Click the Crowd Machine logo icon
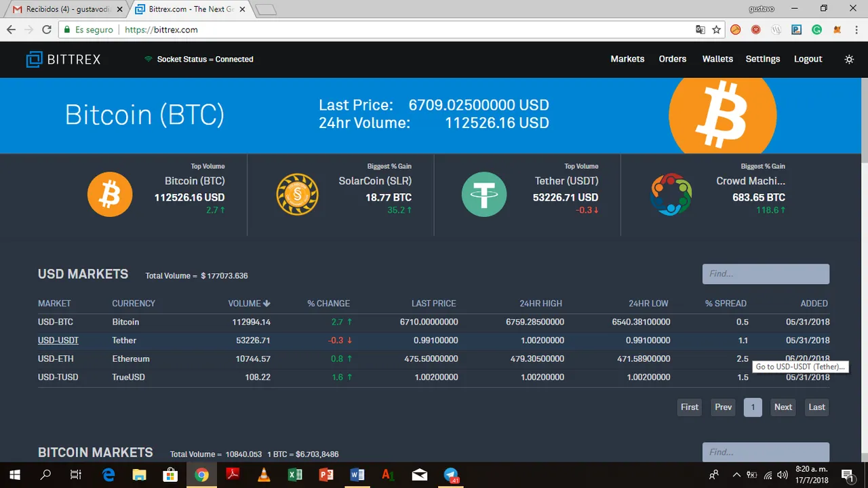This screenshot has width=868, height=488. (x=671, y=195)
